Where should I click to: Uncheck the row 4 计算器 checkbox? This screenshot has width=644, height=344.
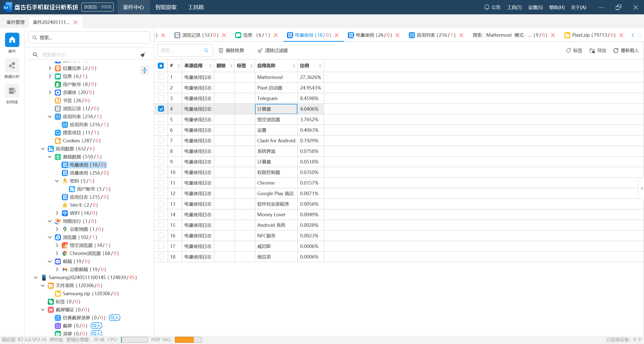(x=161, y=109)
